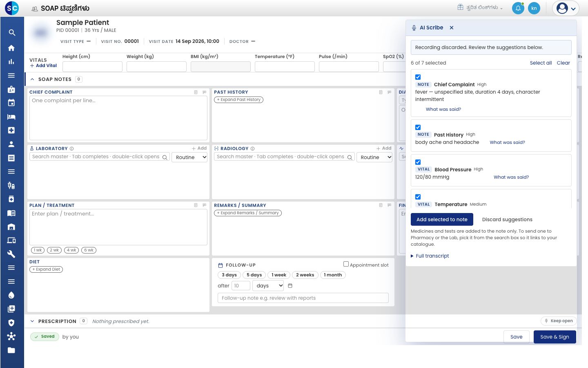This screenshot has width=588, height=368.
Task: Open the search icon in sidebar
Action: 11,33
